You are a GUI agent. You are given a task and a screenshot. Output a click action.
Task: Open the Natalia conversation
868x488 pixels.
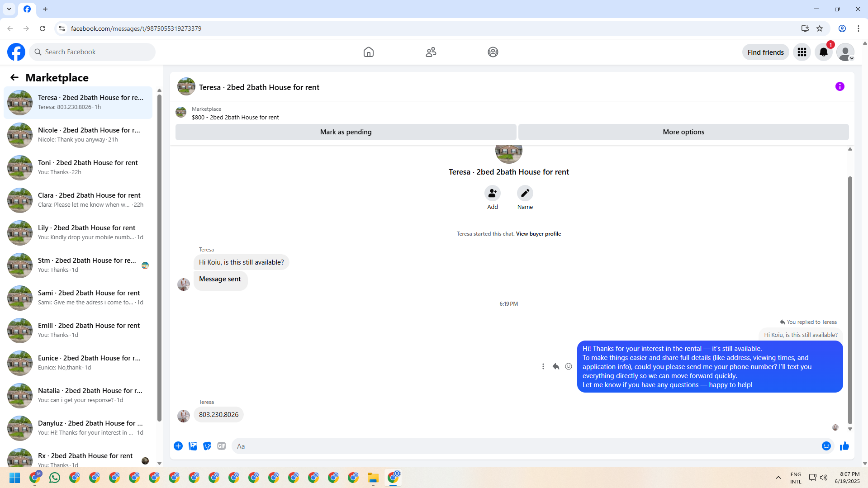click(78, 395)
